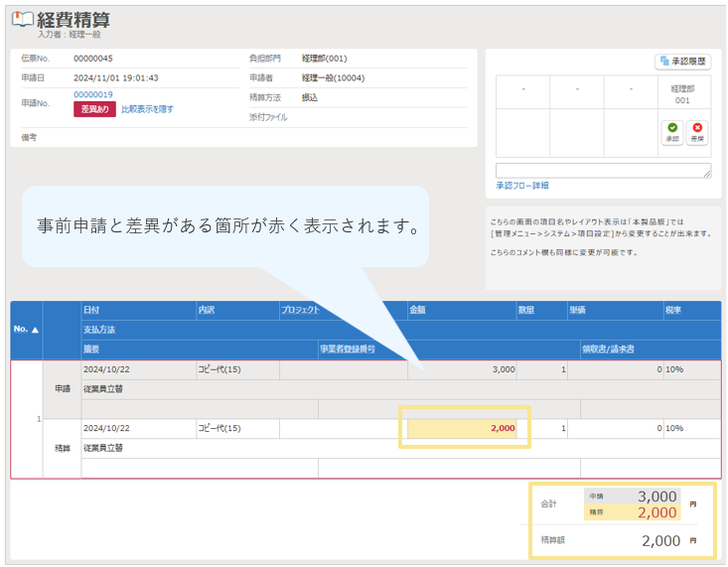The height and width of the screenshot is (567, 728).
Task: Open application number 00000019 link
Action: tap(92, 94)
